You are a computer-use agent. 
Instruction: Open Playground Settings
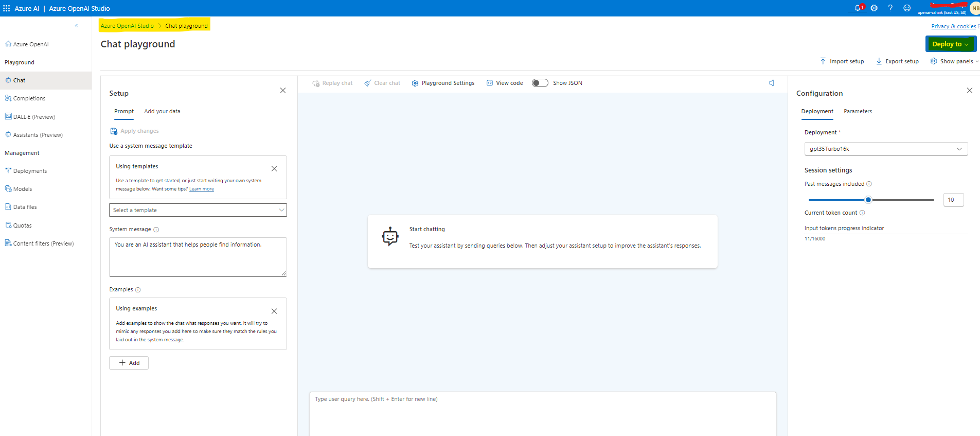point(443,83)
